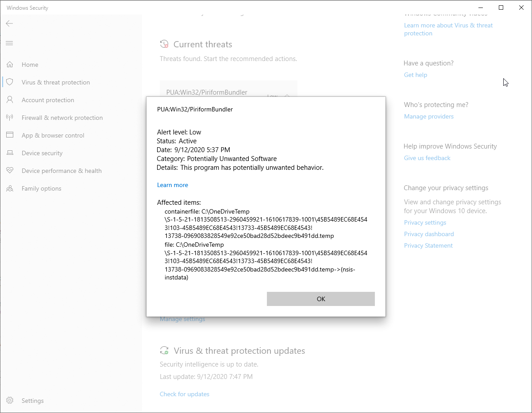The image size is (532, 413).
Task: Click Security intelligence is up to date text
Action: (209, 364)
